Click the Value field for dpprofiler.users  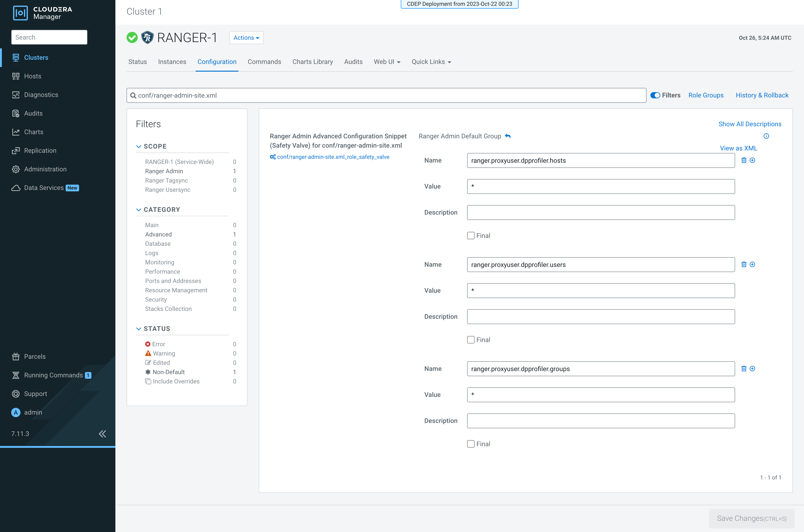click(x=600, y=291)
